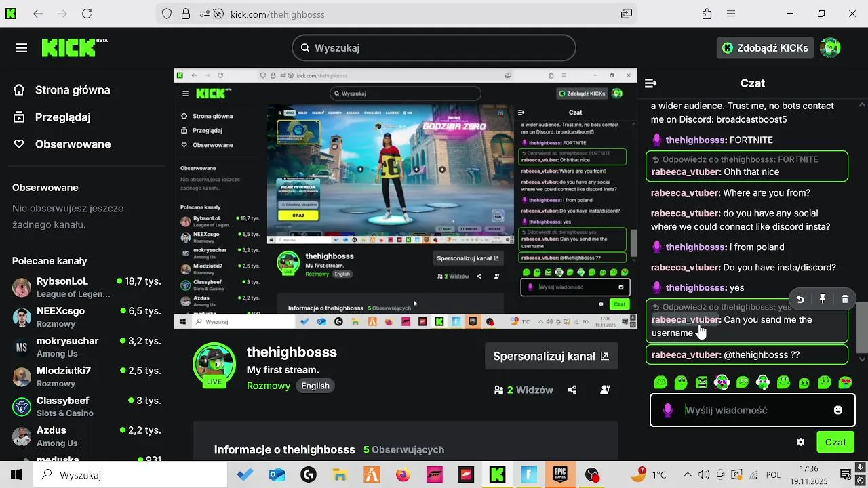Open the Firefox application menu
Image resolution: width=868 pixels, height=488 pixels.
[730, 14]
